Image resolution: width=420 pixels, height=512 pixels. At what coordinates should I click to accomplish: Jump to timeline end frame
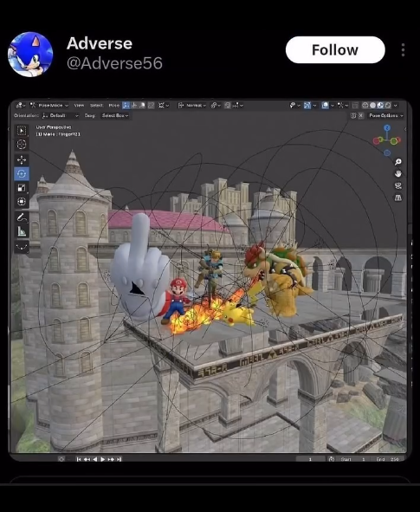point(119,459)
